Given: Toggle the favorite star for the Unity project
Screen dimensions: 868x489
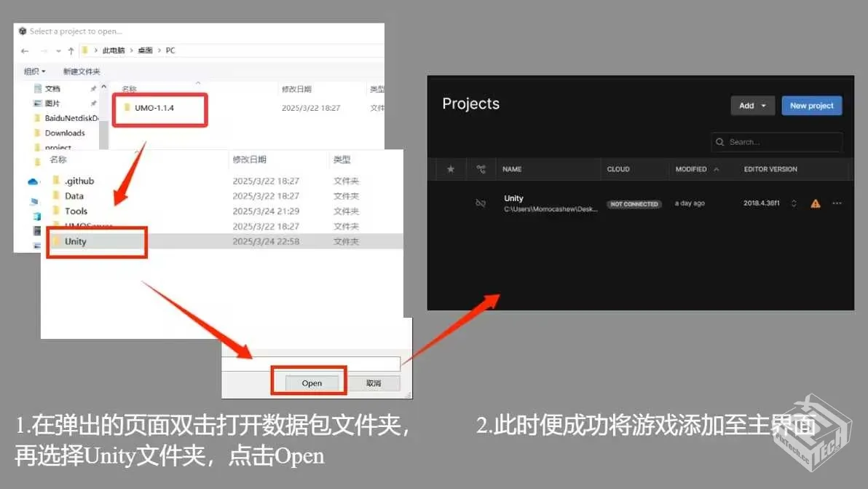Looking at the screenshot, I should [x=450, y=203].
